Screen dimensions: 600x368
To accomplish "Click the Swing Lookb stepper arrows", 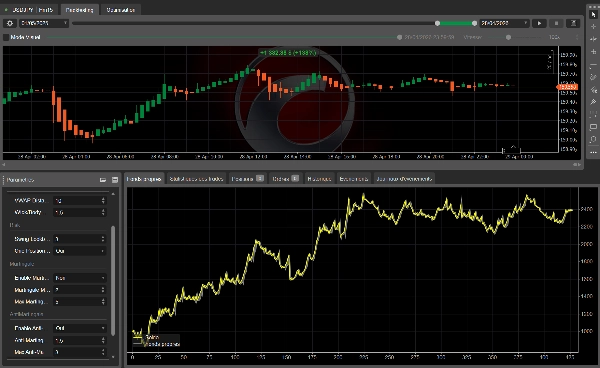I will pyautogui.click(x=103, y=239).
